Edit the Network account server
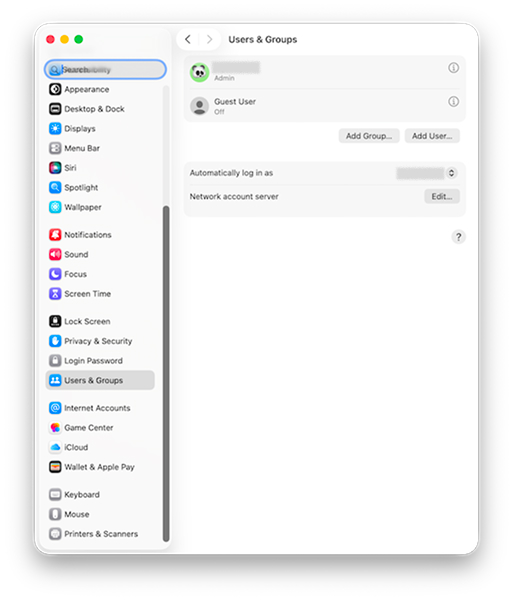 coord(442,196)
